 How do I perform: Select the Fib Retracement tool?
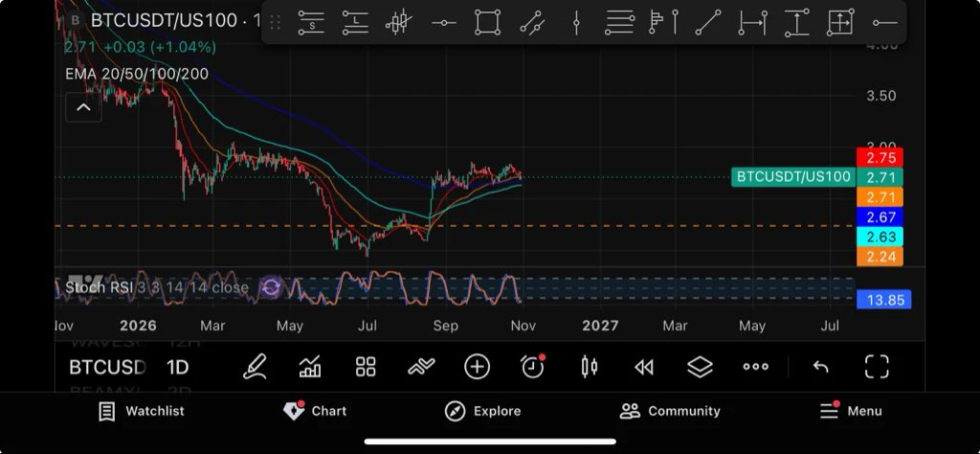pyautogui.click(x=619, y=23)
